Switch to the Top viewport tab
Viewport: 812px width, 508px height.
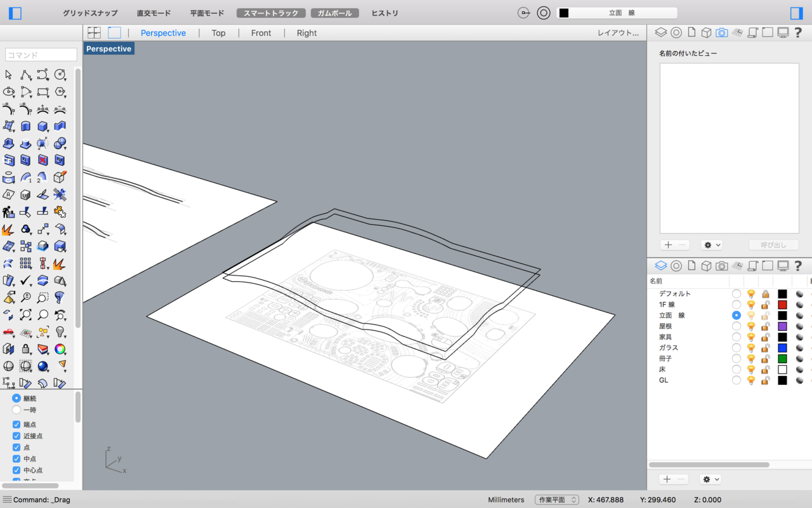pos(218,32)
